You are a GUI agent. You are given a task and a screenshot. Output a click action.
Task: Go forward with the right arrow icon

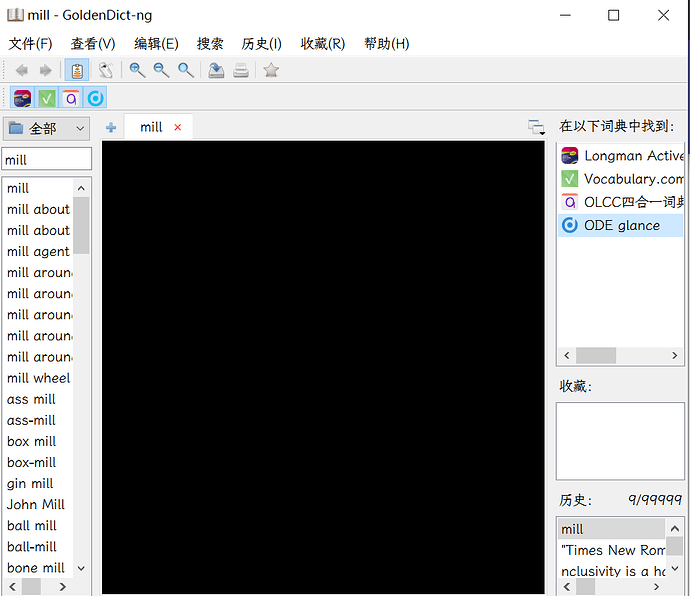pos(45,70)
